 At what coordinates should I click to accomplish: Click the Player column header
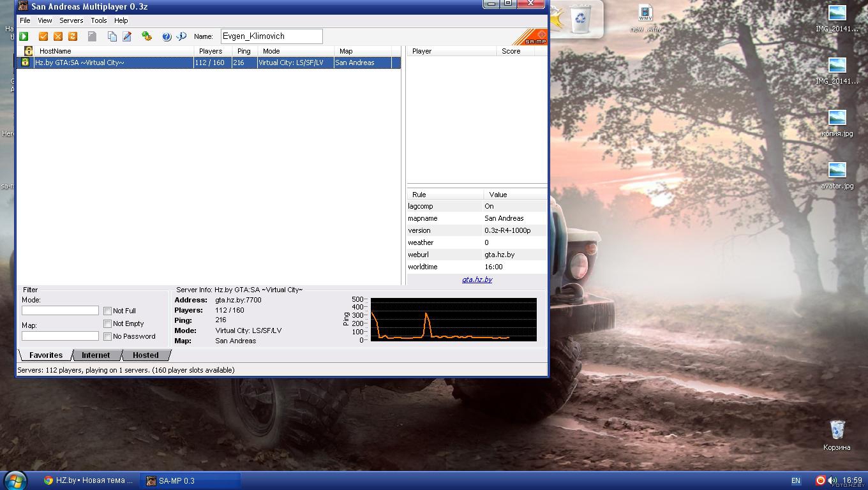tap(452, 51)
